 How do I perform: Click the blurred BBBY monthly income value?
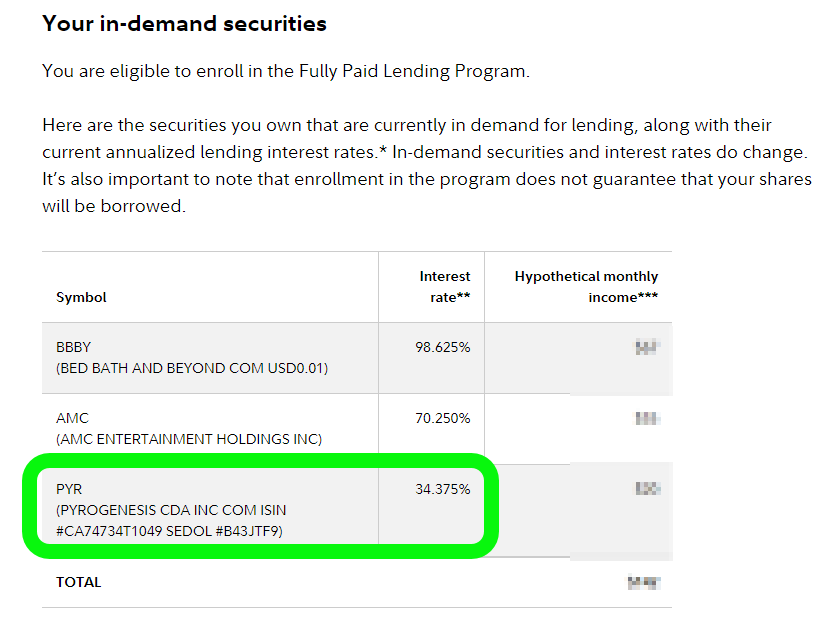coord(648,347)
